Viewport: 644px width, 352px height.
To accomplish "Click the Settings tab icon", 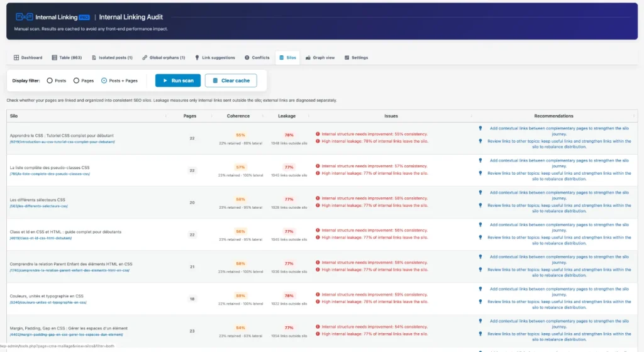I will point(347,58).
